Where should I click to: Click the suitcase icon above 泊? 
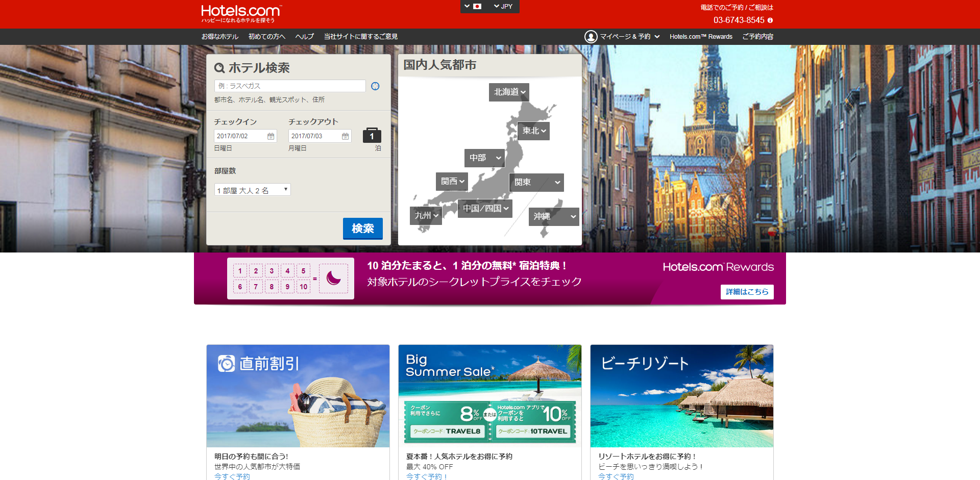click(372, 135)
